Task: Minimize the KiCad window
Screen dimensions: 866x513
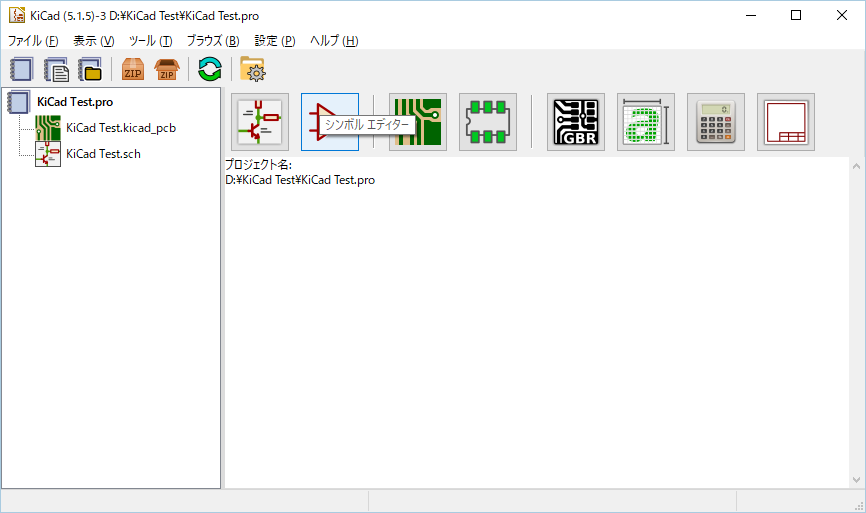Action: coord(751,15)
